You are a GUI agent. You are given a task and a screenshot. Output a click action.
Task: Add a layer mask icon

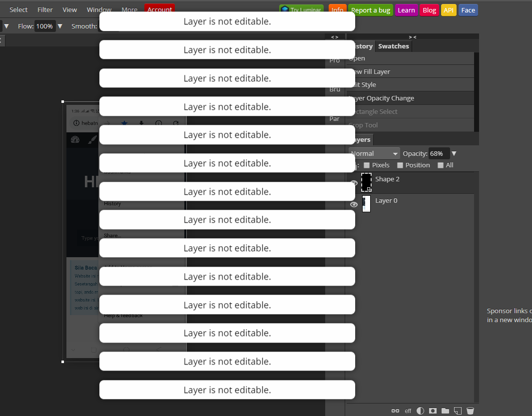[433, 411]
